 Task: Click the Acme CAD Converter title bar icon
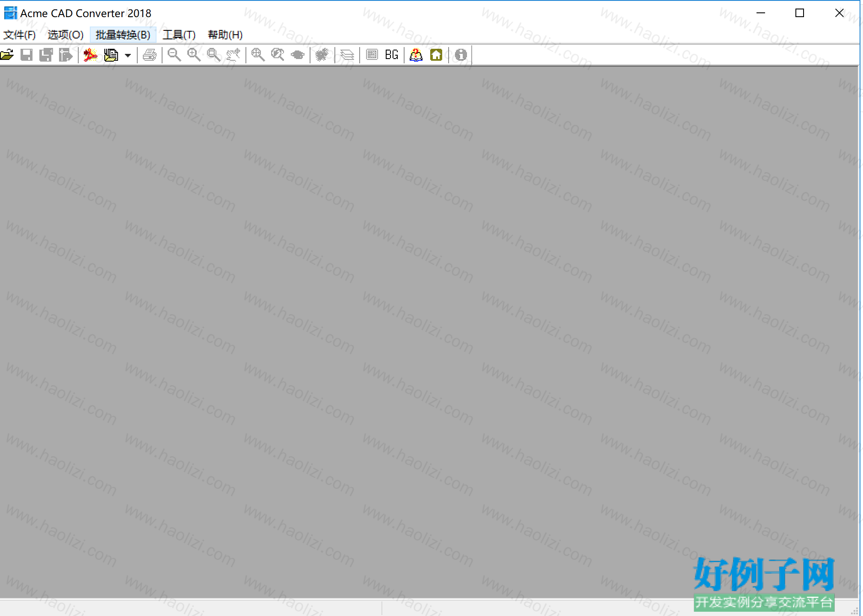[10, 13]
